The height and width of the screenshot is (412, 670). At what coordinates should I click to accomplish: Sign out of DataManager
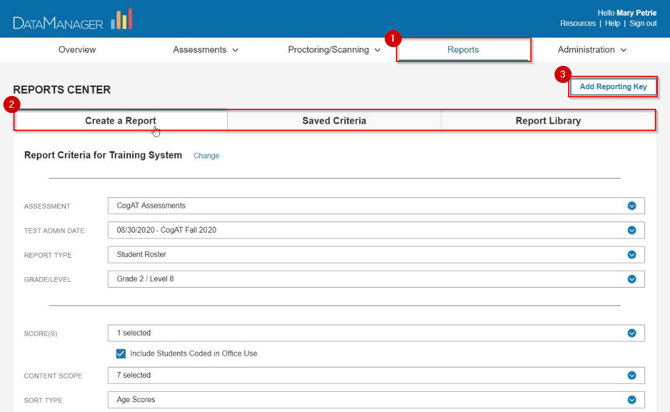[x=643, y=23]
